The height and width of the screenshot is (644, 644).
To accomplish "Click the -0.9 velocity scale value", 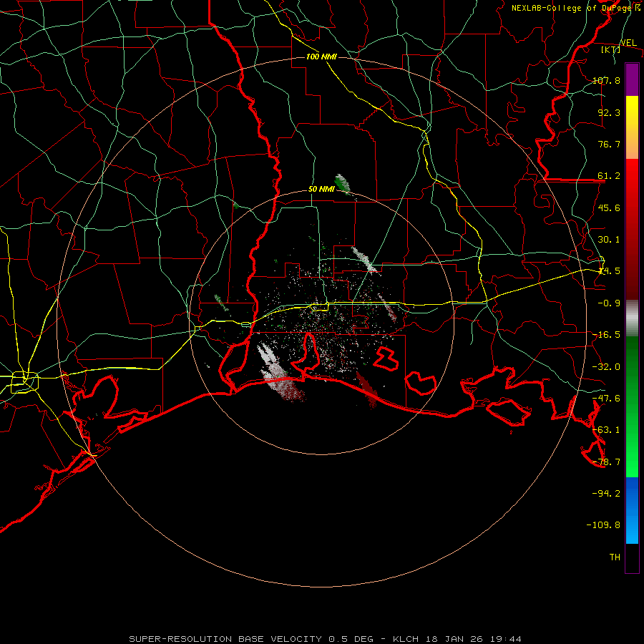I will [609, 303].
